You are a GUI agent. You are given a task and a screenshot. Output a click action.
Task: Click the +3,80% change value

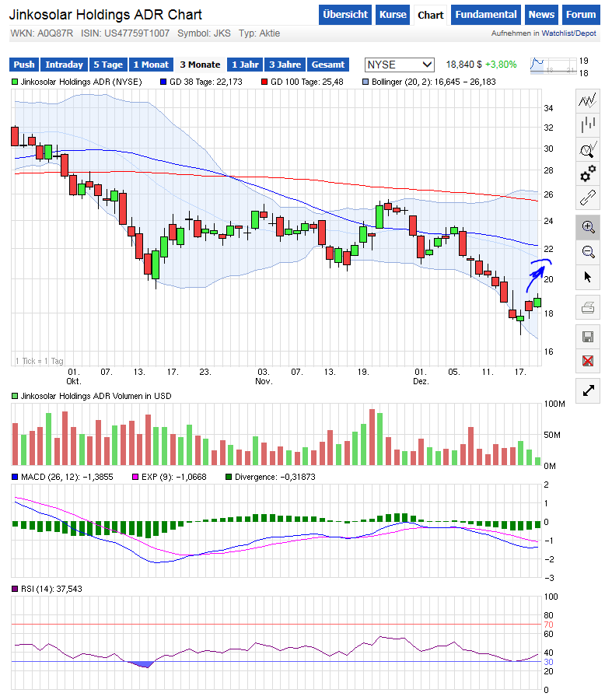(x=501, y=65)
